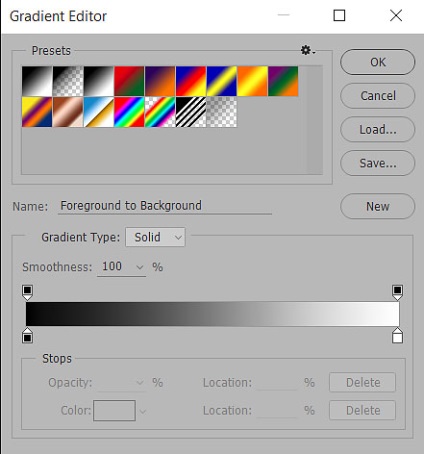Open the Gradient Type dropdown

[x=155, y=237]
